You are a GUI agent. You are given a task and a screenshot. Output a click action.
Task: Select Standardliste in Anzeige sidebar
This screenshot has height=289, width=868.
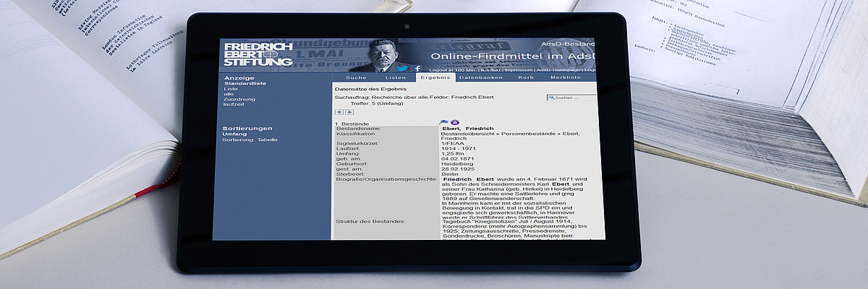(x=244, y=83)
